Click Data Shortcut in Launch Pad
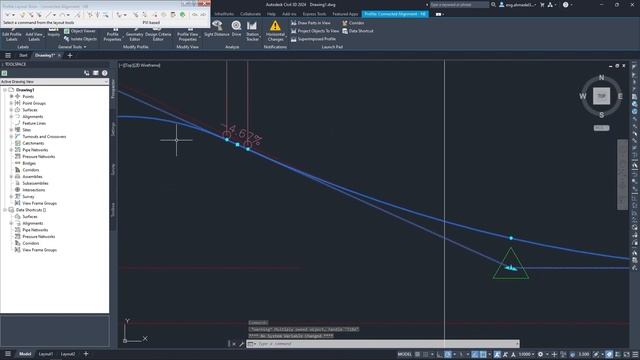The width and height of the screenshot is (640, 360). [358, 31]
